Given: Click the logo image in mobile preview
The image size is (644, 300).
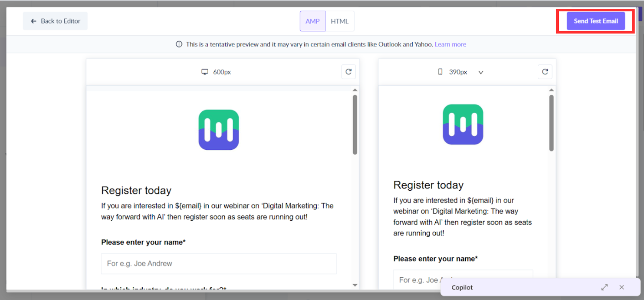Looking at the screenshot, I should click(463, 124).
